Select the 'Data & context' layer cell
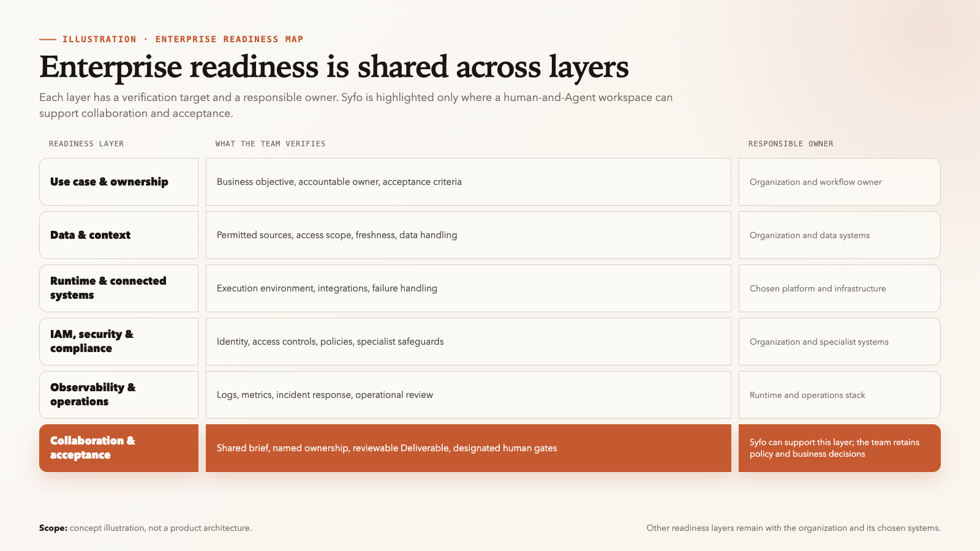This screenshot has height=551, width=980. (x=119, y=235)
